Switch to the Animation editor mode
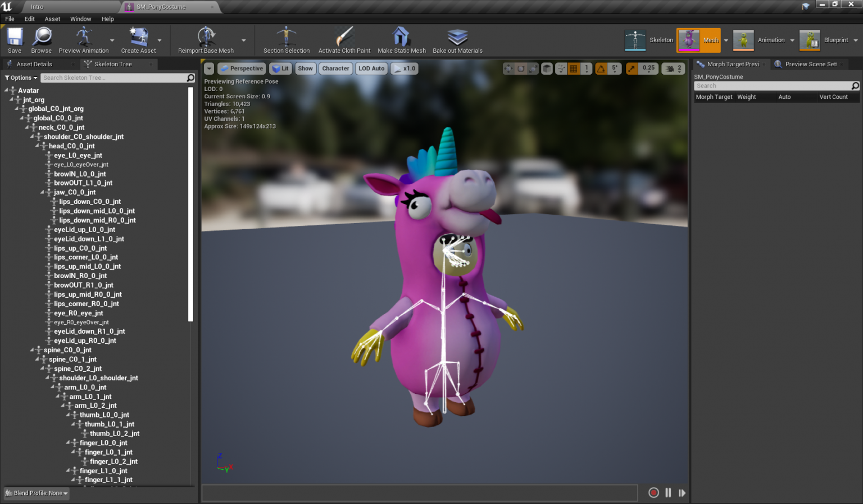This screenshot has width=863, height=504. (759, 40)
